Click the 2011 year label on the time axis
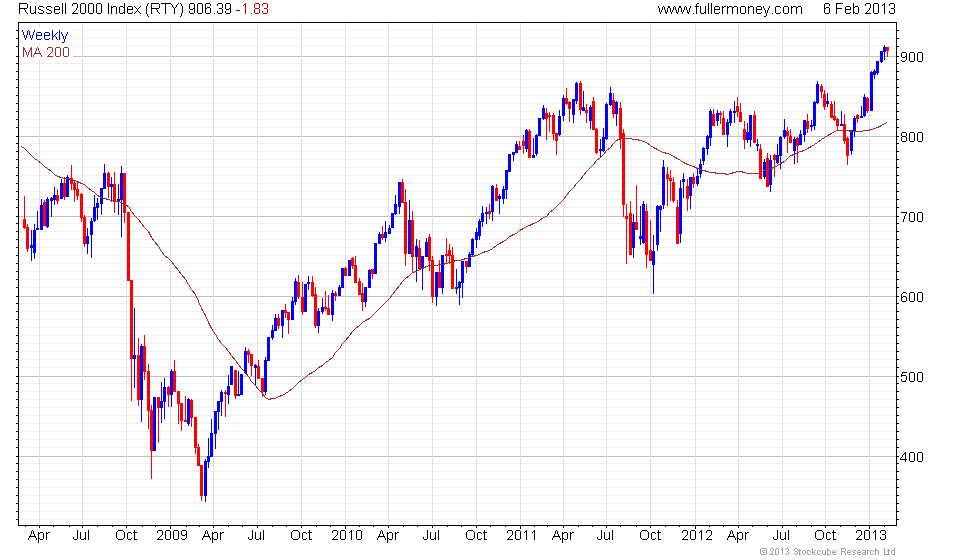 521,535
